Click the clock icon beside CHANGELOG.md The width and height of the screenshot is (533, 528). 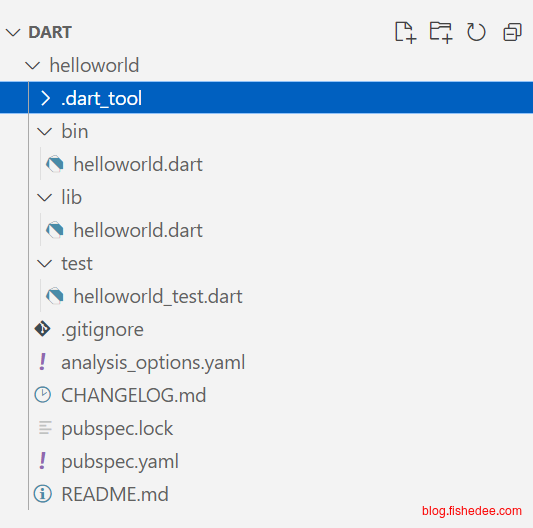[43, 395]
